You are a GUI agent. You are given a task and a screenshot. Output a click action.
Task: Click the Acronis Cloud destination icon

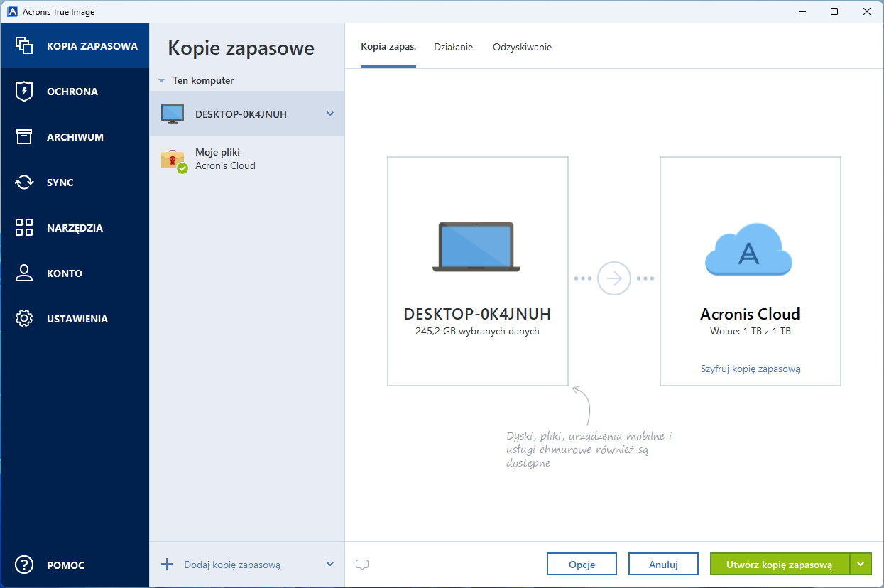pos(748,249)
